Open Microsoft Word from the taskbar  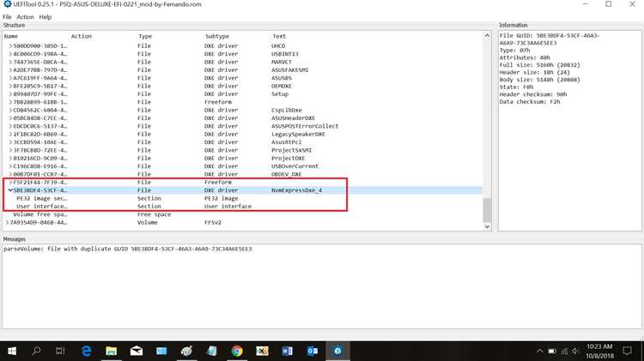point(287,352)
